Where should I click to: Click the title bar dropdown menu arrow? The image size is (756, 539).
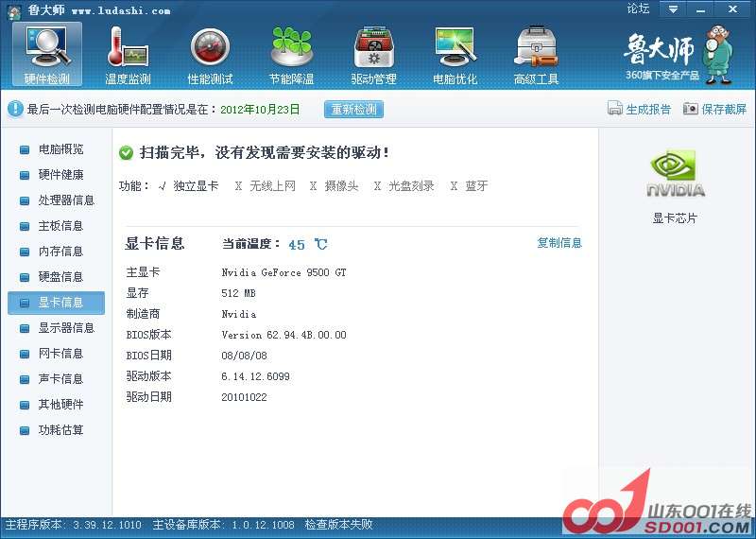[673, 9]
